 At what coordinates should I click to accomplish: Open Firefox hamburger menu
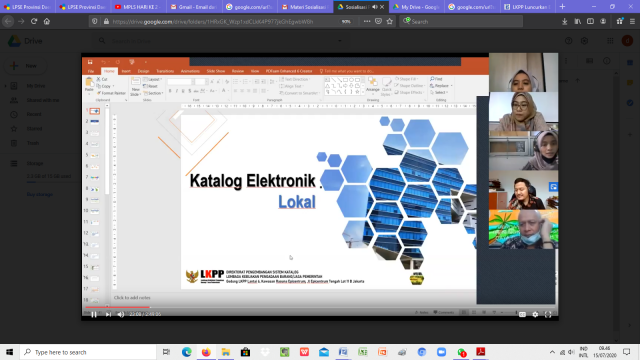[x=632, y=21]
